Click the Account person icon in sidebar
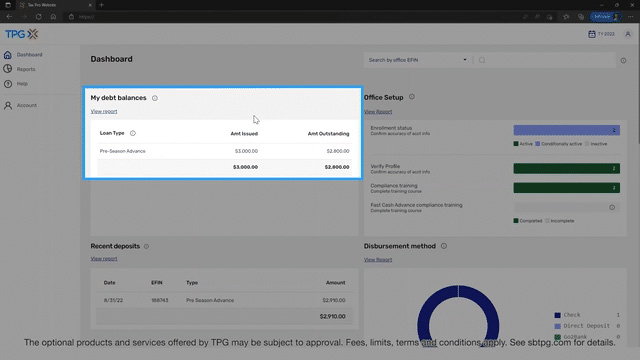The width and height of the screenshot is (640, 360). (8, 105)
